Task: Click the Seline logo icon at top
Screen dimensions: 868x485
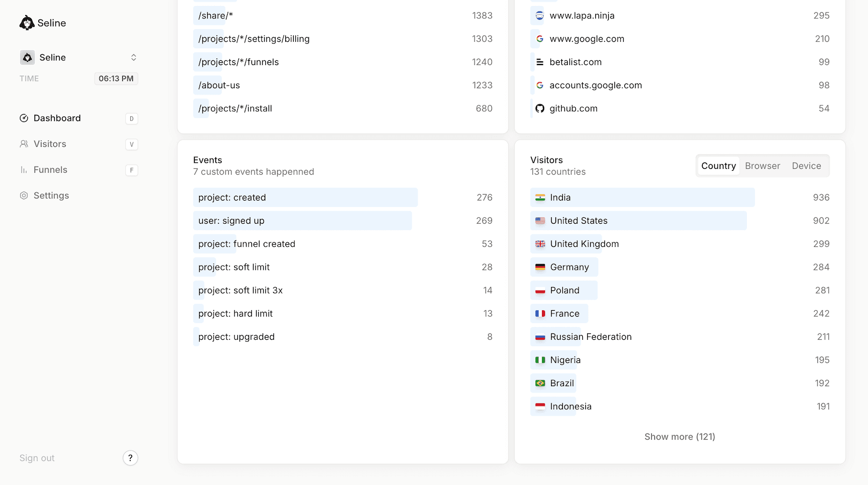Action: (27, 23)
